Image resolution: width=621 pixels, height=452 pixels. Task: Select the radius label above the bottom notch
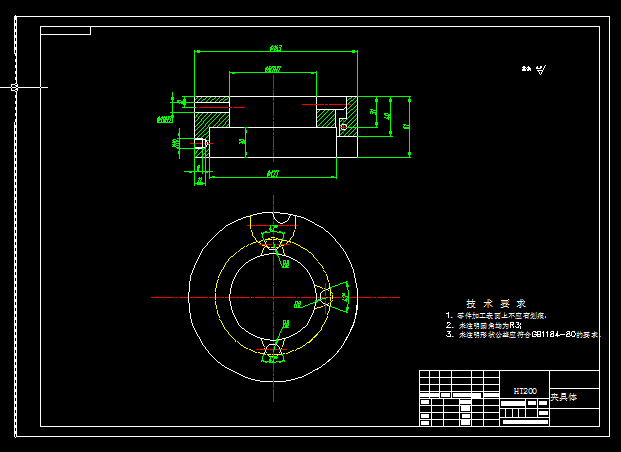click(x=286, y=324)
